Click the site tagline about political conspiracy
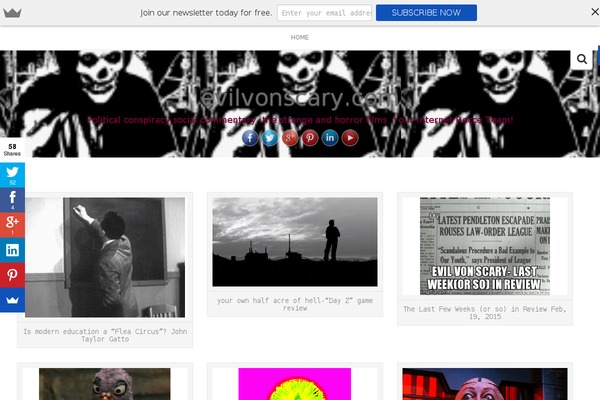The image size is (600, 400). click(300, 120)
